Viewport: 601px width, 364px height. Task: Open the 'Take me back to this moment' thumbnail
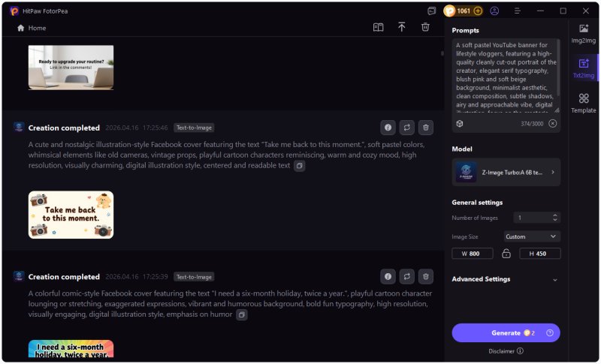(x=71, y=215)
